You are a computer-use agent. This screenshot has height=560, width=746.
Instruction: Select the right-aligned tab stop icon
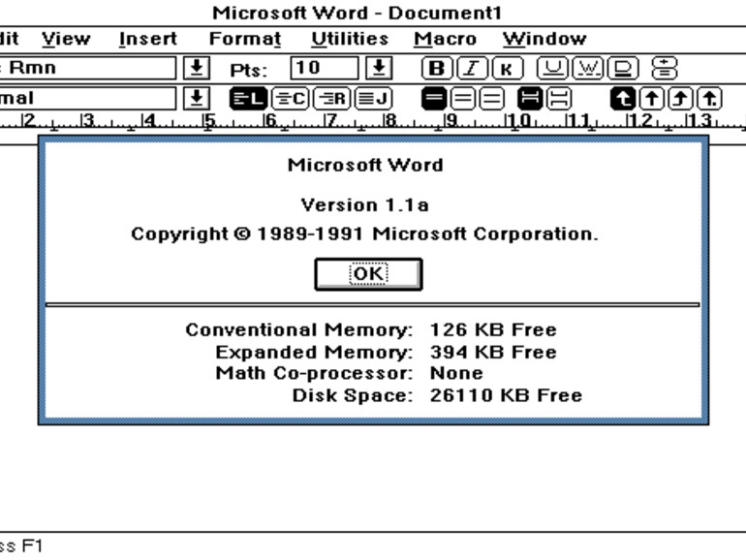coord(680,99)
